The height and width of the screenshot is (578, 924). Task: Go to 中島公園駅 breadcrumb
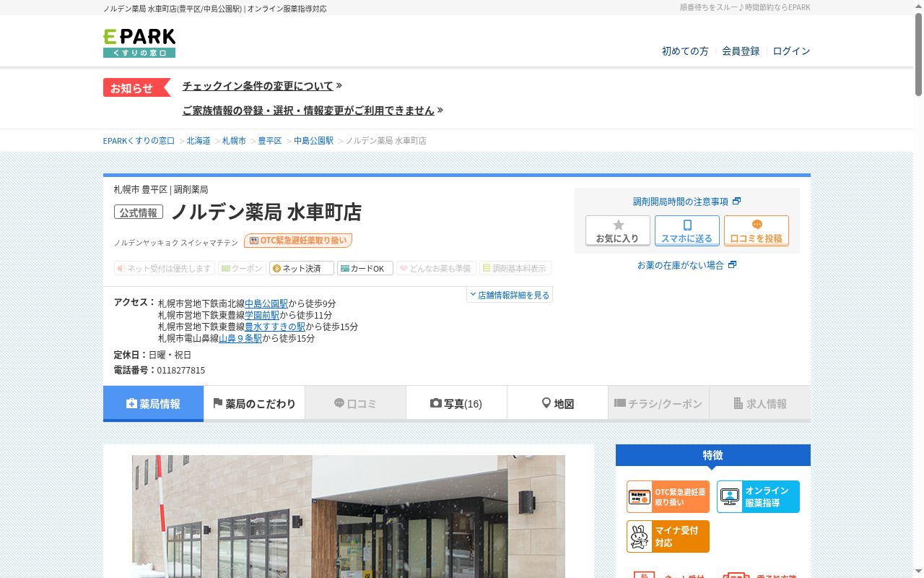(313, 141)
